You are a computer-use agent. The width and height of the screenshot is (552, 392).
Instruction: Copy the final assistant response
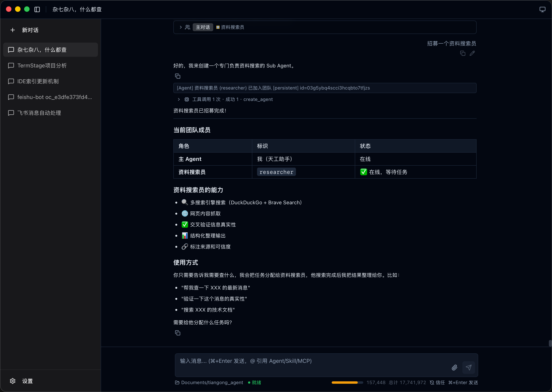178,333
